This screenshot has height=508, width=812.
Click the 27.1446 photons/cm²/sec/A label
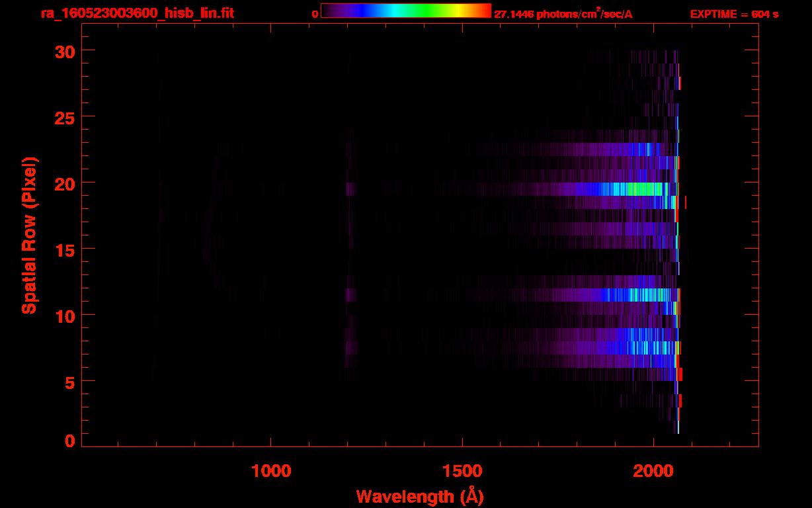coord(563,13)
